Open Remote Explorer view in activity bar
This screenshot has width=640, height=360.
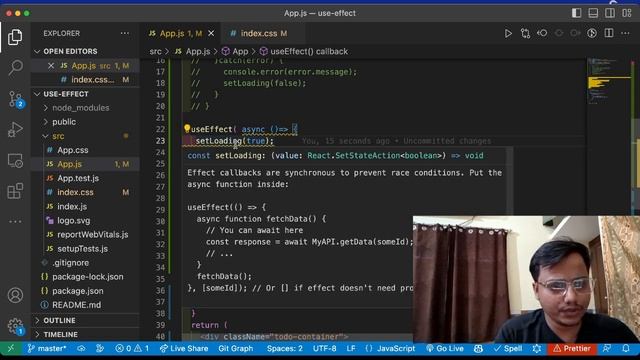[15, 161]
